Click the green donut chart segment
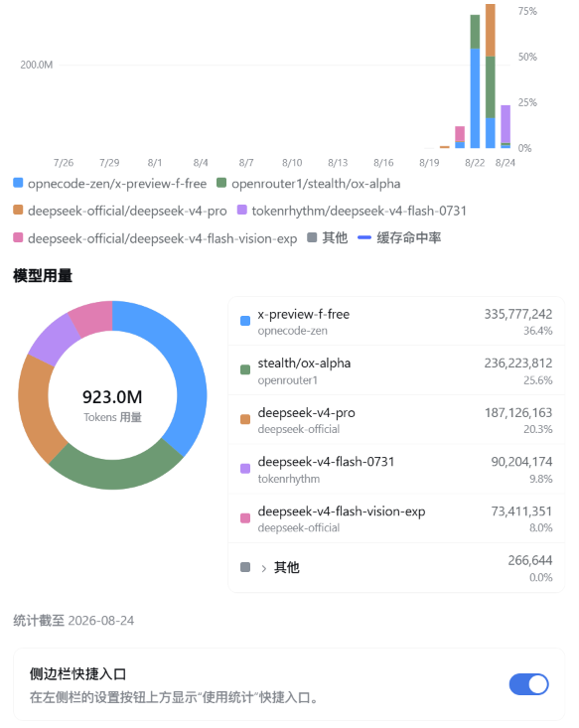Viewport: 579px width, 728px height. click(115, 475)
